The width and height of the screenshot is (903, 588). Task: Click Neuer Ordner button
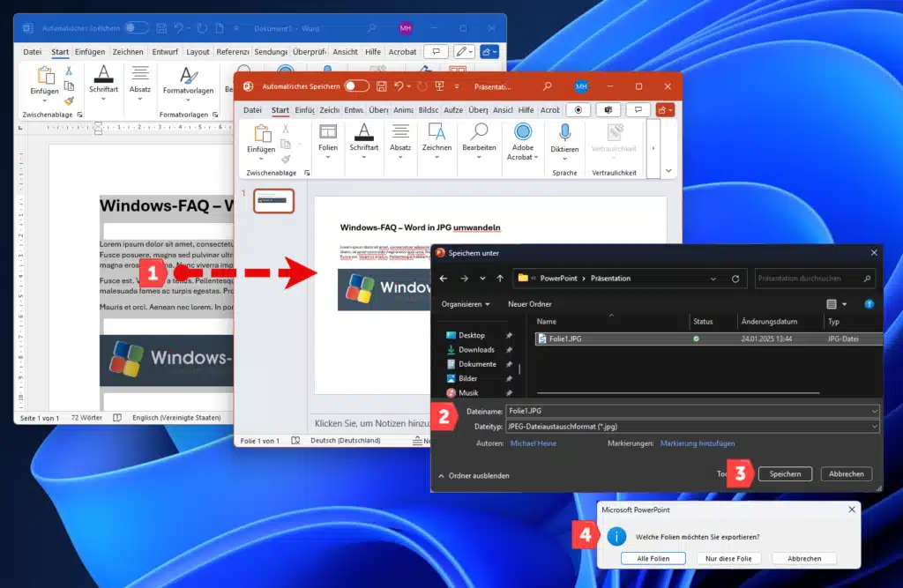click(530, 304)
